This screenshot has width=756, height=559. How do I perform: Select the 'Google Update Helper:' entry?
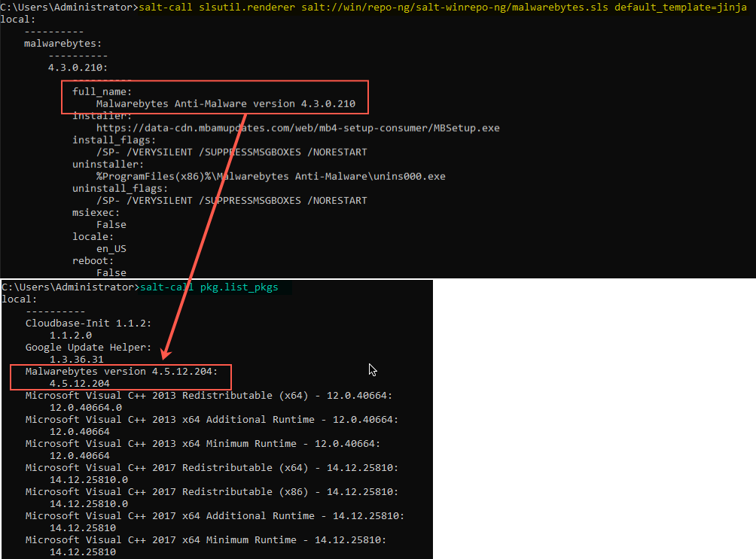[88, 348]
